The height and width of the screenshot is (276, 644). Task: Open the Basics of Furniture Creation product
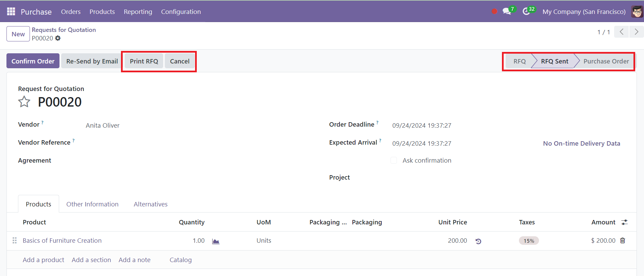pyautogui.click(x=62, y=240)
